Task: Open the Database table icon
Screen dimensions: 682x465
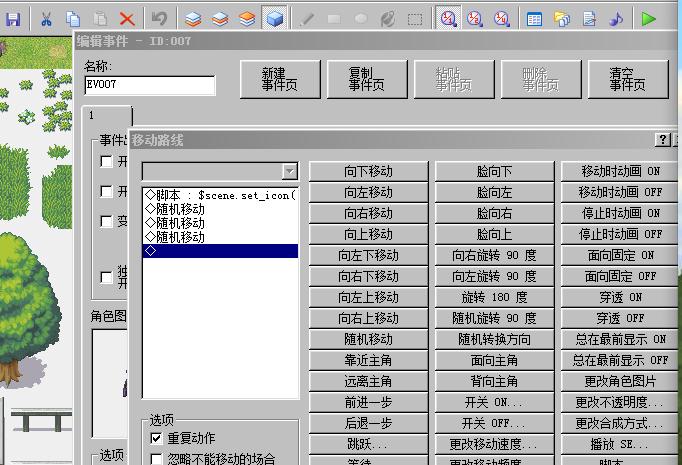Action: [534, 19]
